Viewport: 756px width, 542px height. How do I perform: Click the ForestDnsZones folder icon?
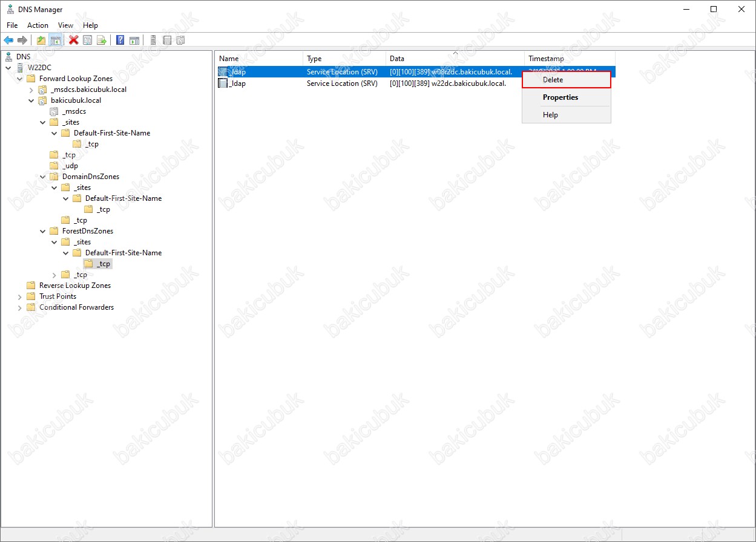(x=54, y=231)
